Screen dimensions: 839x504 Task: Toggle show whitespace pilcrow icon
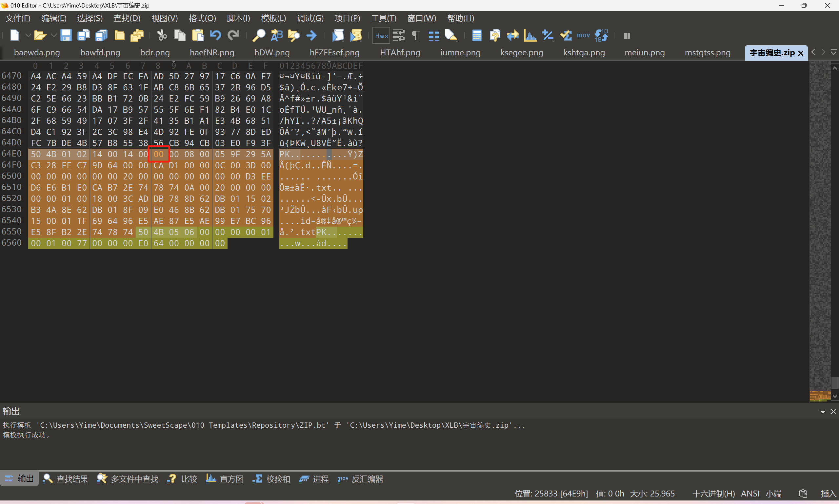coord(415,35)
